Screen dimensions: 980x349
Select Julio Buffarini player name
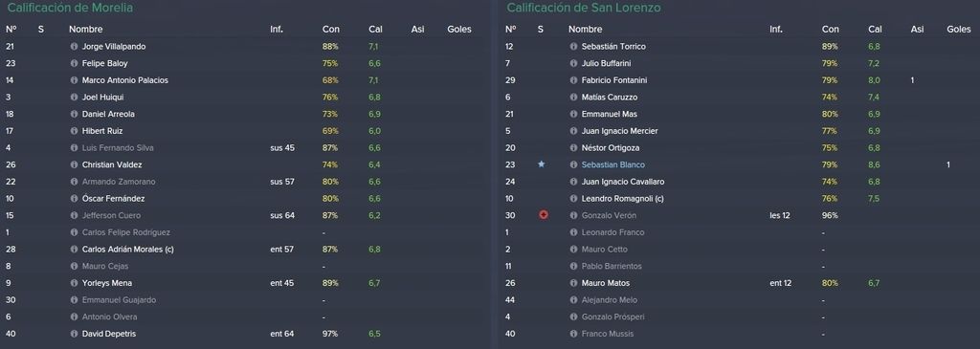coord(606,63)
